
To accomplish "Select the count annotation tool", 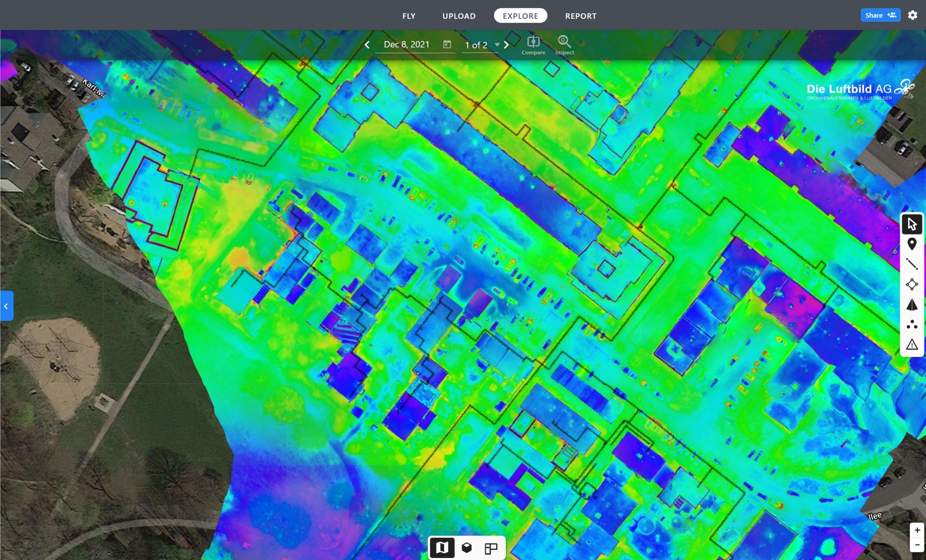I will [912, 325].
